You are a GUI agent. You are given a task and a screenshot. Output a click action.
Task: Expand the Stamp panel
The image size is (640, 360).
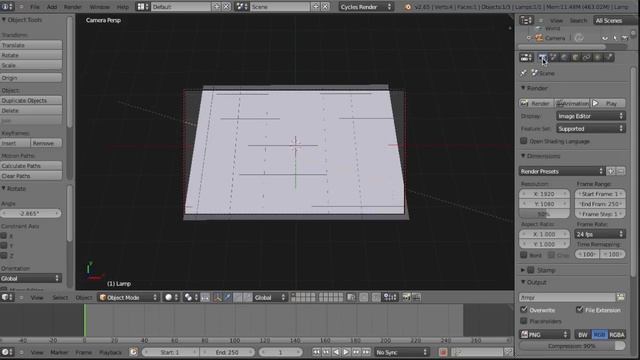(x=523, y=270)
